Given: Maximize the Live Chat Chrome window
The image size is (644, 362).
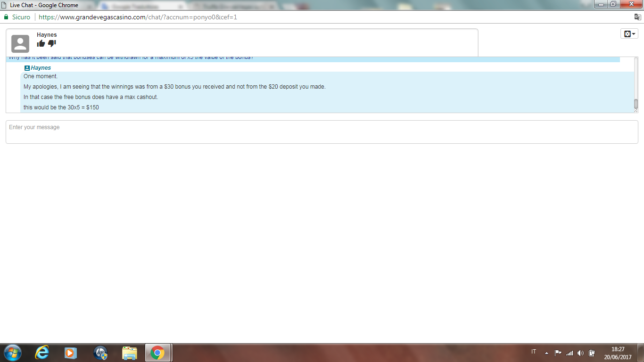Looking at the screenshot, I should (x=613, y=4).
